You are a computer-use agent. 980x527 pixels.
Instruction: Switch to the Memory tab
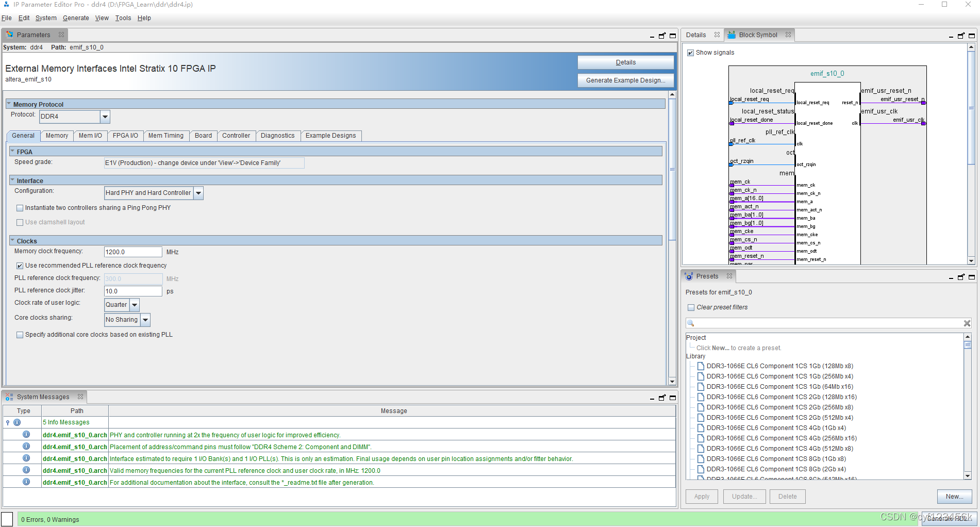pos(57,136)
